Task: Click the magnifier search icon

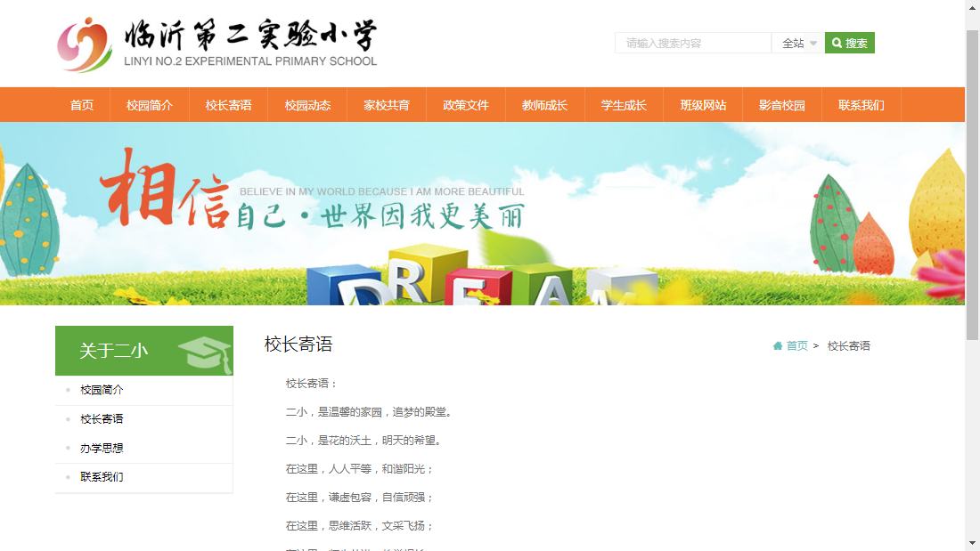Action: click(835, 42)
